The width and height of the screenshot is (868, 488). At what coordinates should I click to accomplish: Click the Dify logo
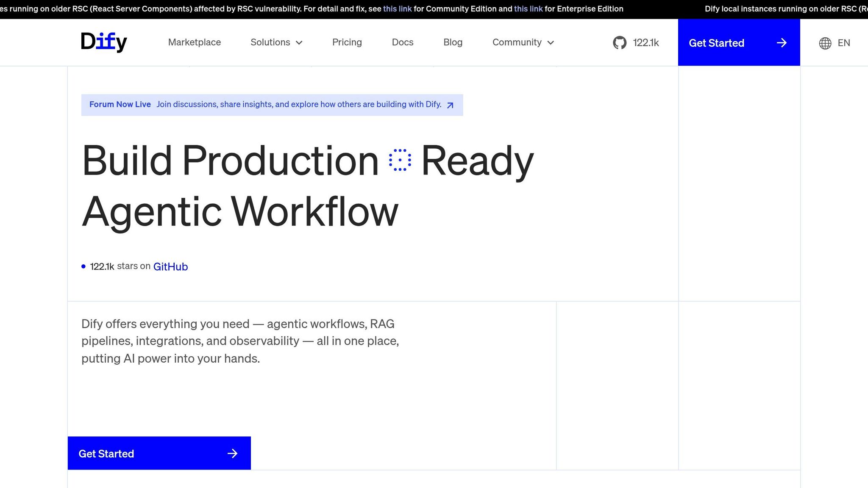104,42
